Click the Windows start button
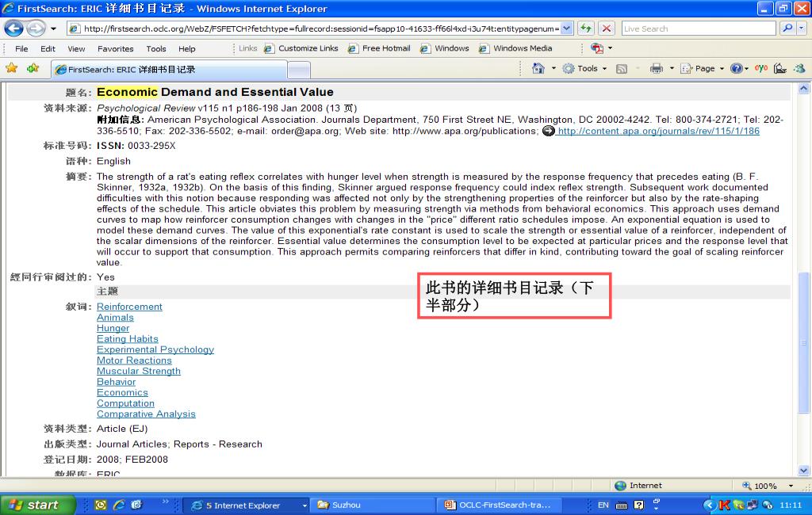Image resolution: width=812 pixels, height=515 pixels. (x=37, y=505)
